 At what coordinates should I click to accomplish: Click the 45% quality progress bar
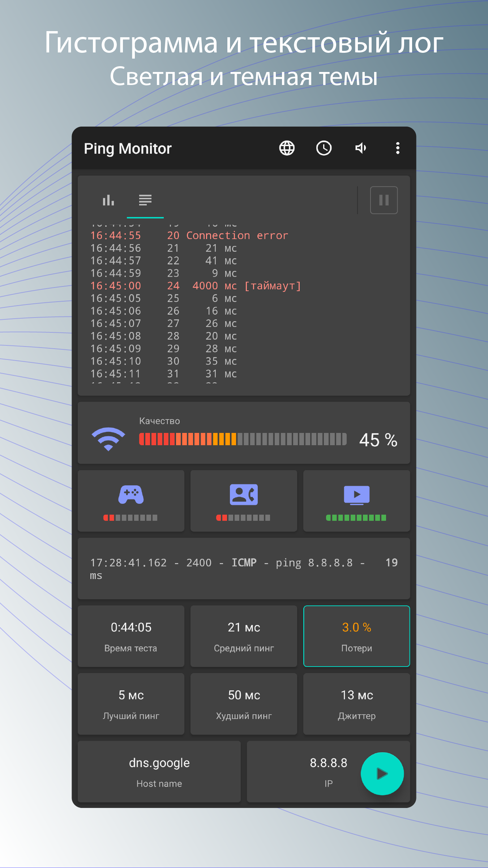pyautogui.click(x=243, y=439)
